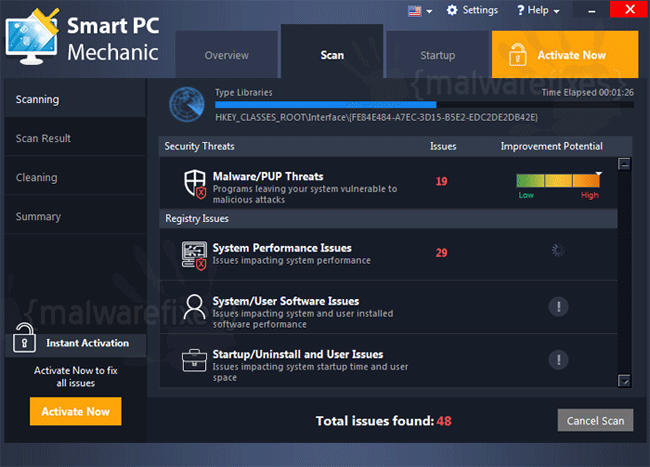Viewport: 650px width, 467px height.
Task: Open the Settings link
Action: 480,10
